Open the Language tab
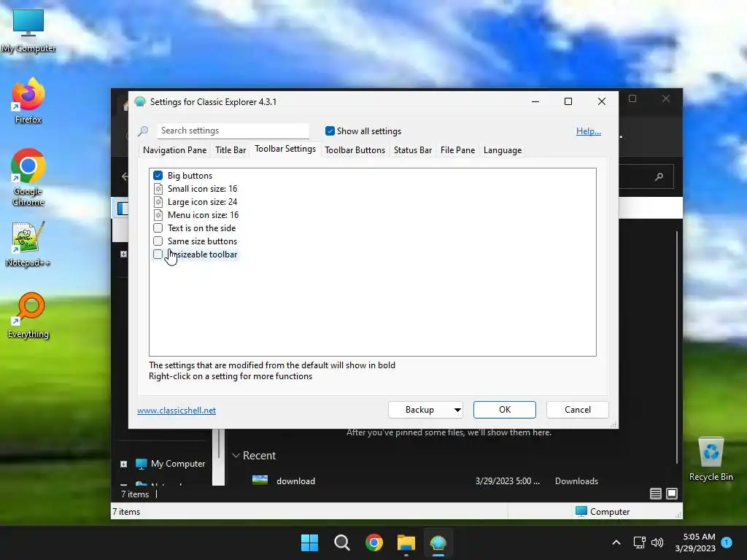This screenshot has height=560, width=747. pyautogui.click(x=503, y=150)
